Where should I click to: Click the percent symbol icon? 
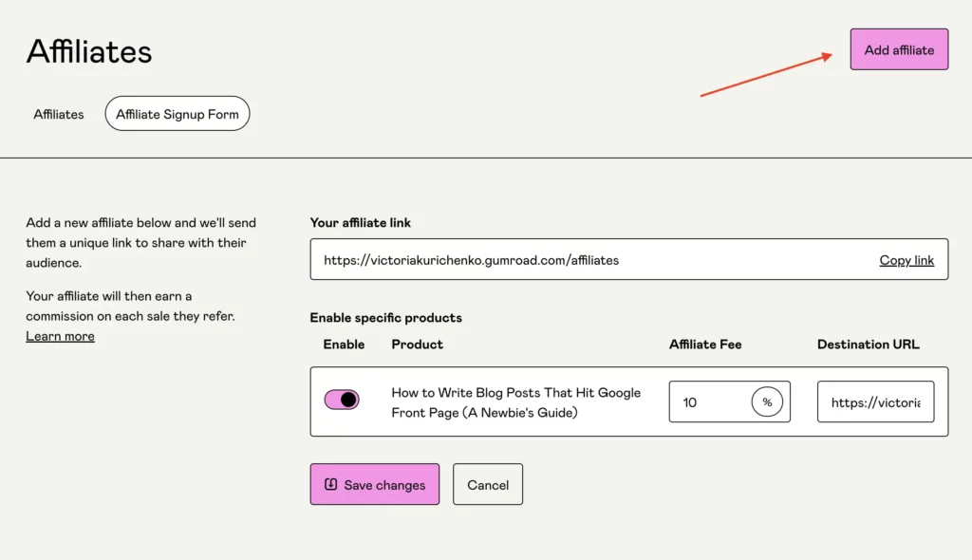767,402
